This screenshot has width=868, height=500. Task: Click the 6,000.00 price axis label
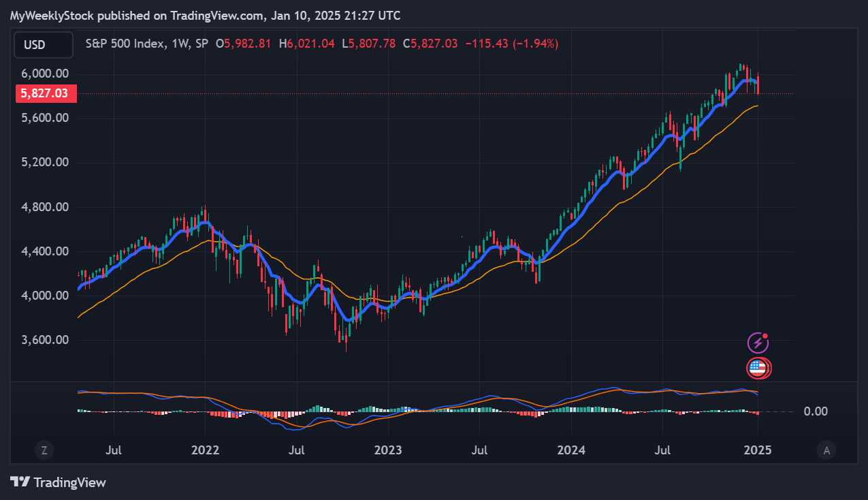[x=46, y=74]
